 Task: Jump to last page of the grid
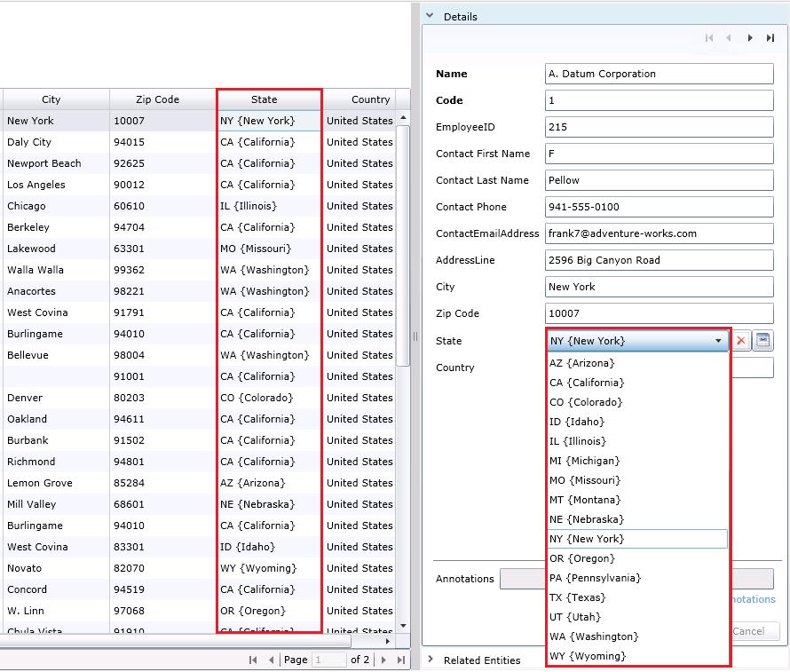400,660
